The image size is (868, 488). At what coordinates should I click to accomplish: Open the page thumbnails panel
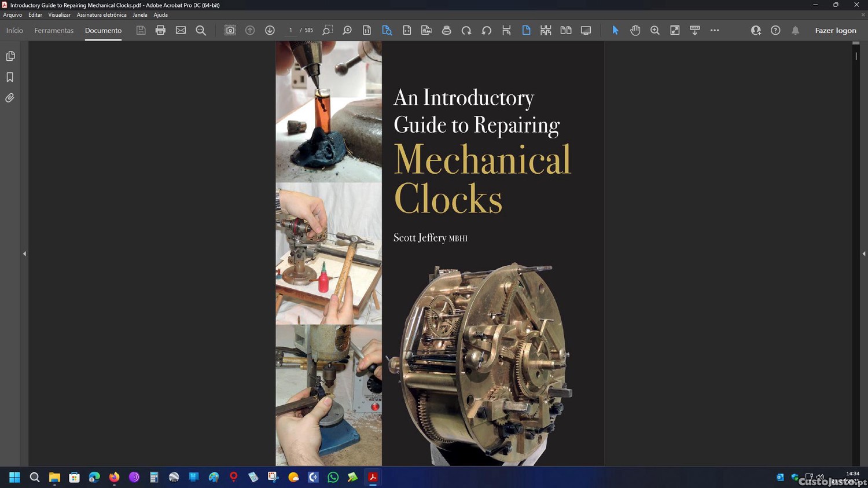[10, 56]
